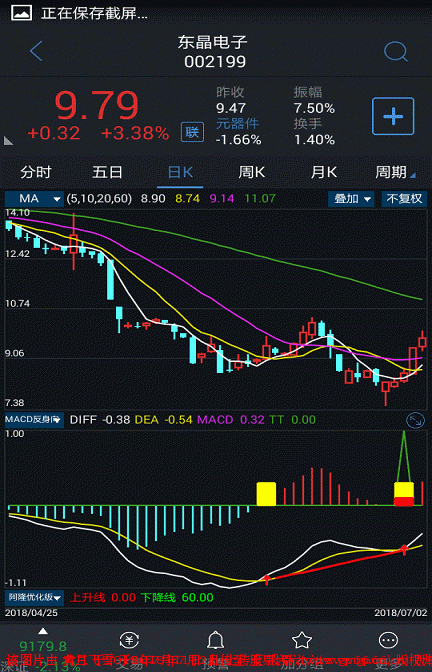This screenshot has width=432, height=672.
Task: Switch to the 周K tab
Action: pyautogui.click(x=252, y=172)
